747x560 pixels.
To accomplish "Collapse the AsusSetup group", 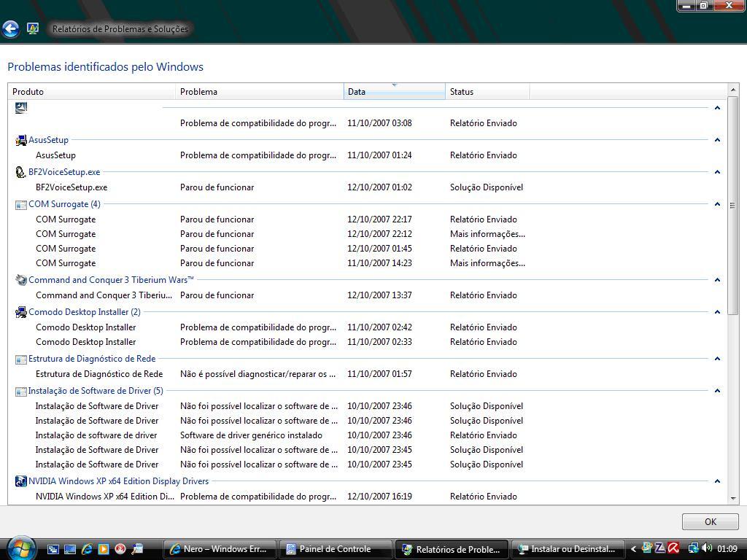I will pyautogui.click(x=717, y=140).
